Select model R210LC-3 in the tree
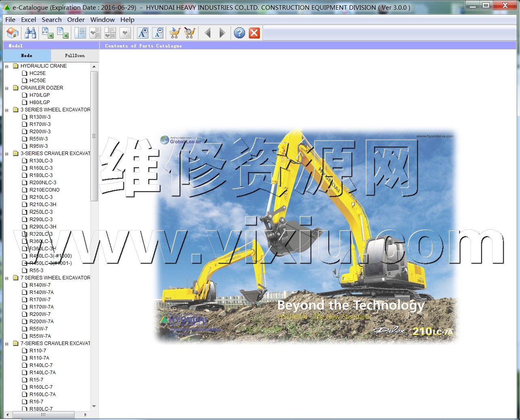 click(41, 197)
